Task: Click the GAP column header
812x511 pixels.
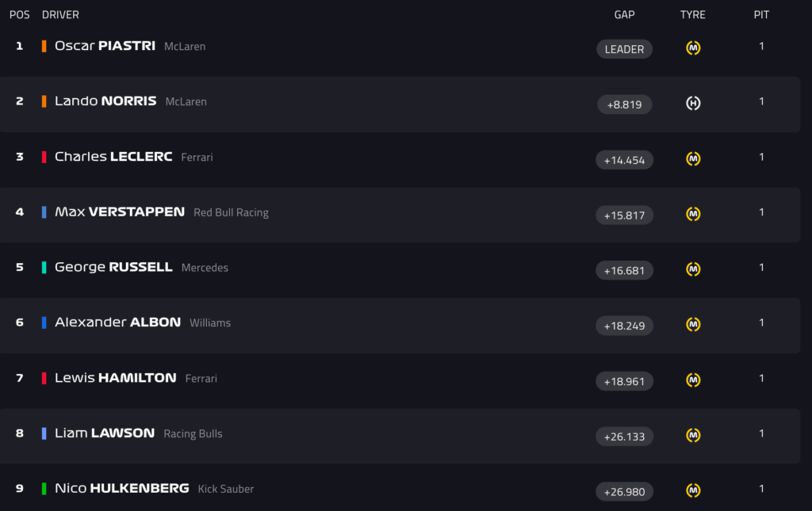Action: [624, 15]
